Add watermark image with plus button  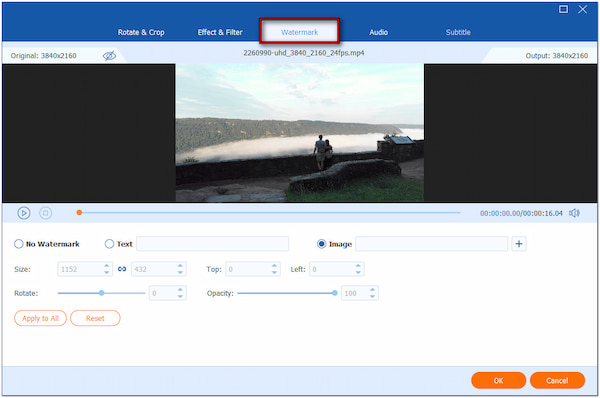tap(519, 244)
